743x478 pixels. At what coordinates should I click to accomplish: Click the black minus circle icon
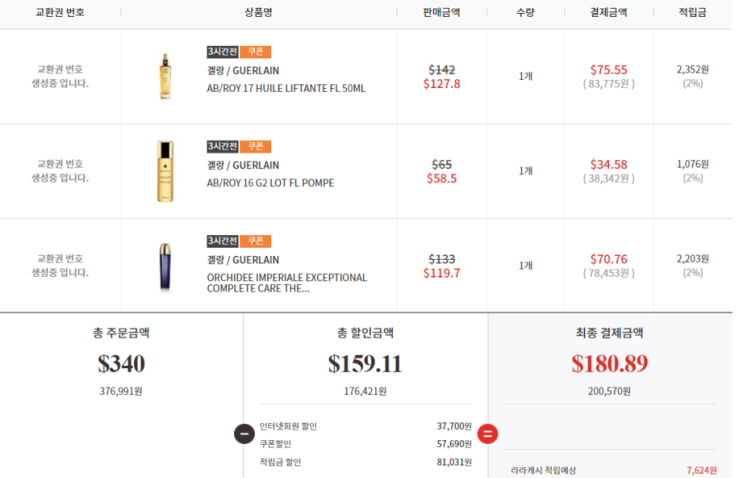(x=243, y=434)
